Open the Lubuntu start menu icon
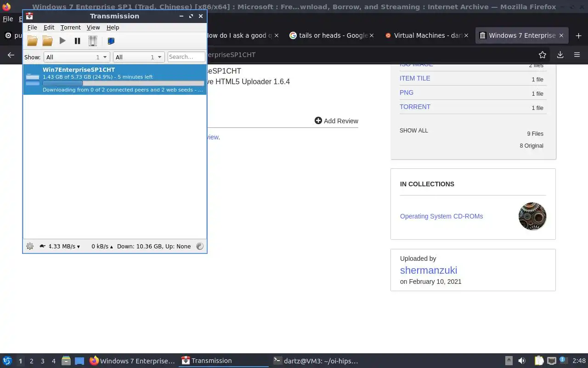 point(7,361)
